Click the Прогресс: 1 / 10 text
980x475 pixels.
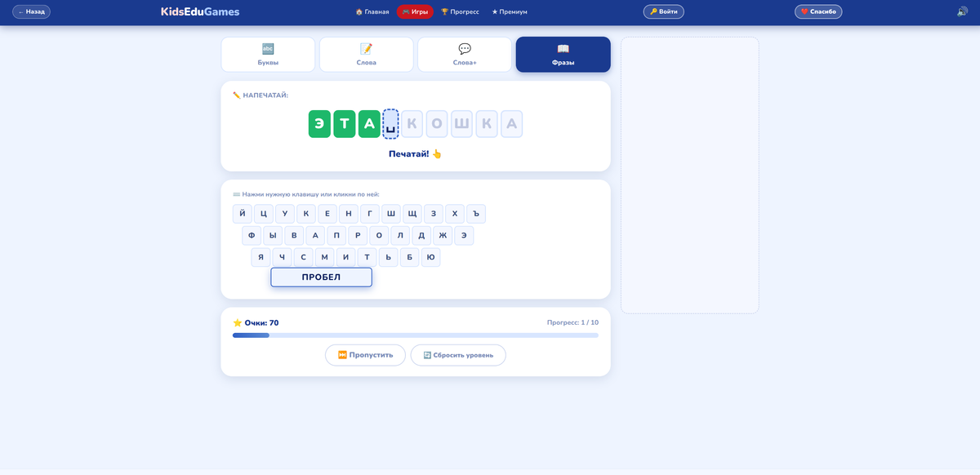(572, 323)
